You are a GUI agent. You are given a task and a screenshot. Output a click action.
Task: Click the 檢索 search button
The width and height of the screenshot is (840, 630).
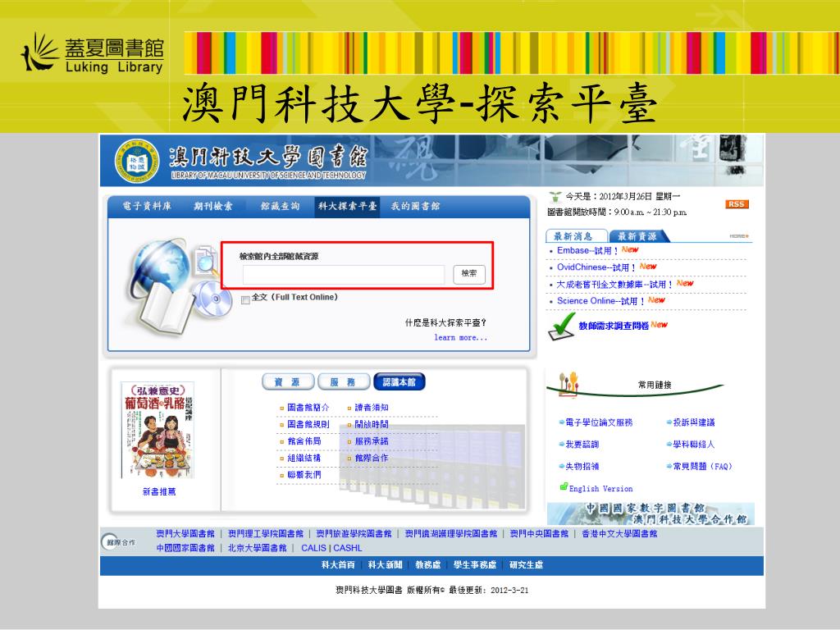point(469,274)
